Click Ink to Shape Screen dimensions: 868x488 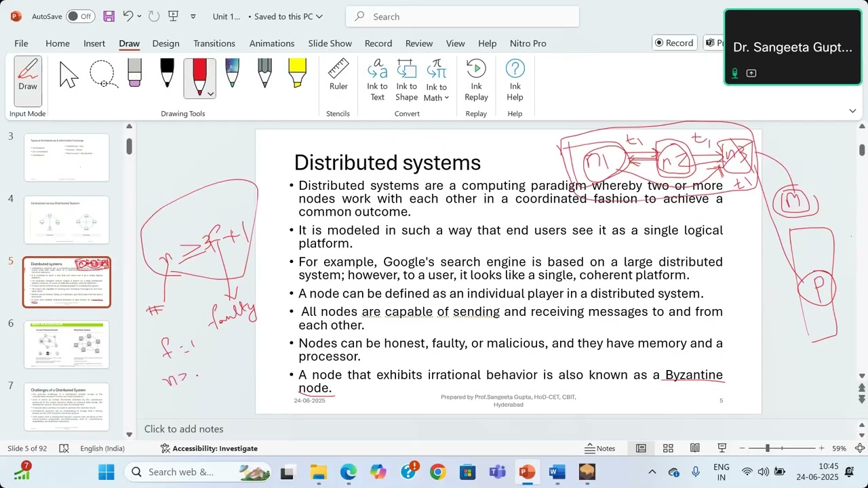(x=406, y=81)
